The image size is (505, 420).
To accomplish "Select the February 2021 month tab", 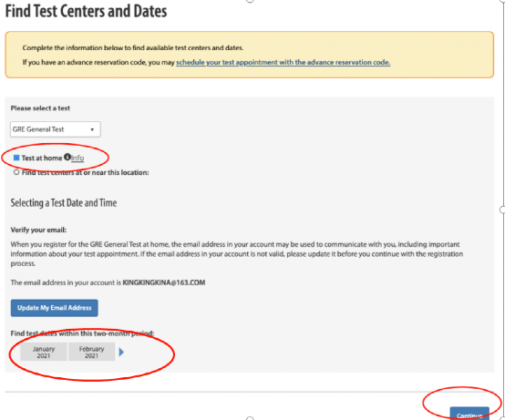I will 92,352.
